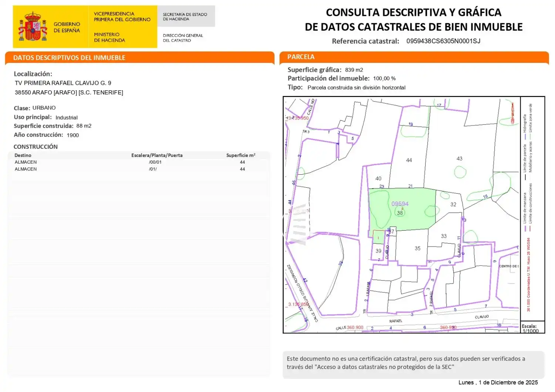Click the Spanish coat of arms emblem
This screenshot has height=392, width=555.
[x=33, y=27]
